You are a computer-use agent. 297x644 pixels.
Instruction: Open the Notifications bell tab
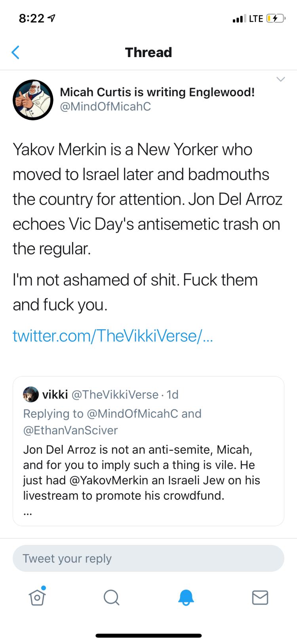pos(186,597)
